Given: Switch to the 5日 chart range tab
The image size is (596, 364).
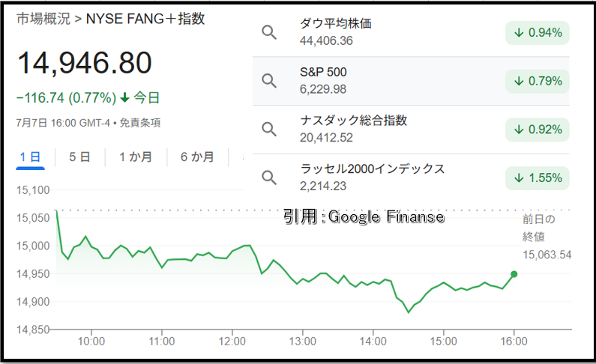Looking at the screenshot, I should click(79, 157).
